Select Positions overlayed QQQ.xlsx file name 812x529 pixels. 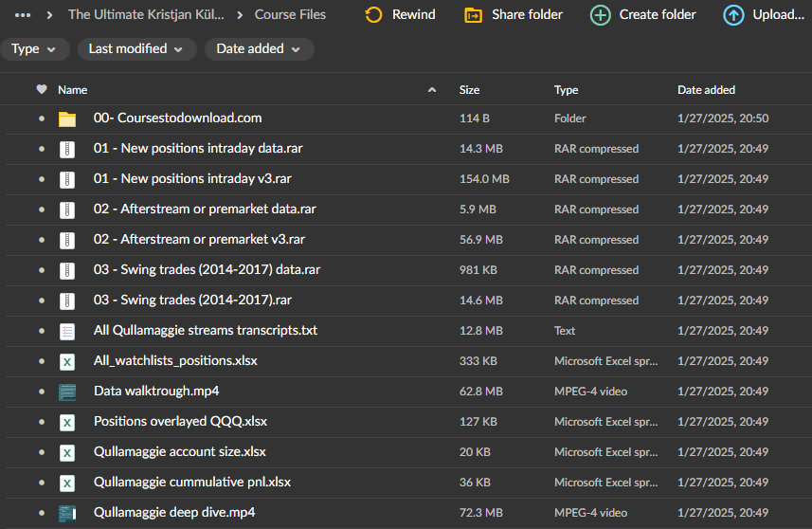[180, 421]
